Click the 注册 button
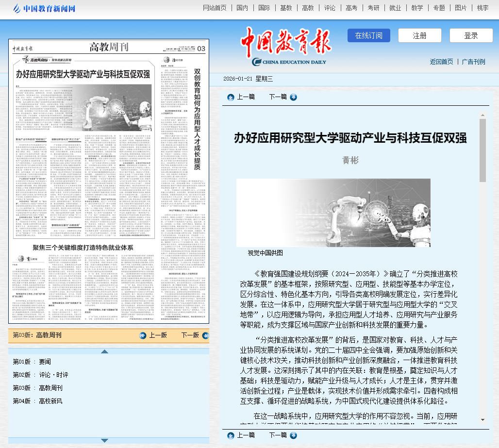 [x=419, y=35]
